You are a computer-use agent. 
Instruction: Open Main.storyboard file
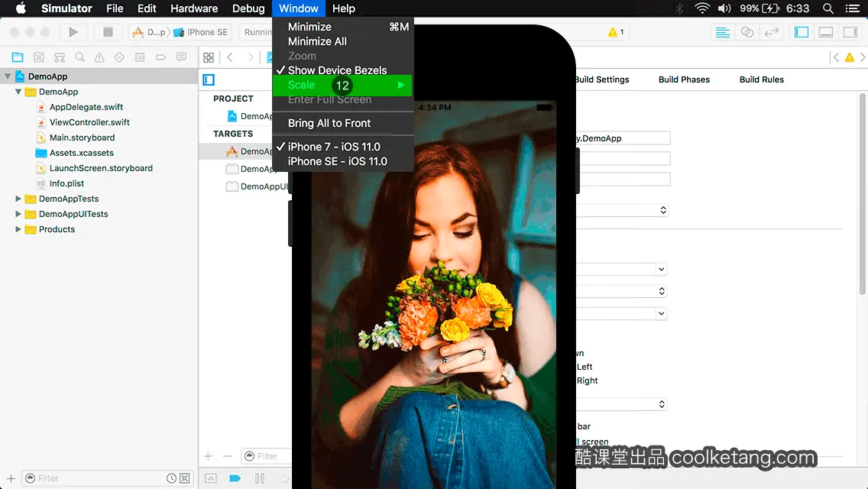pos(82,138)
